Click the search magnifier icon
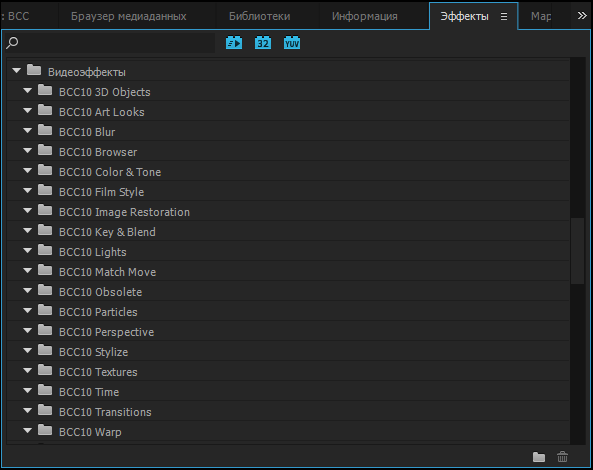The height and width of the screenshot is (470, 593). point(12,43)
